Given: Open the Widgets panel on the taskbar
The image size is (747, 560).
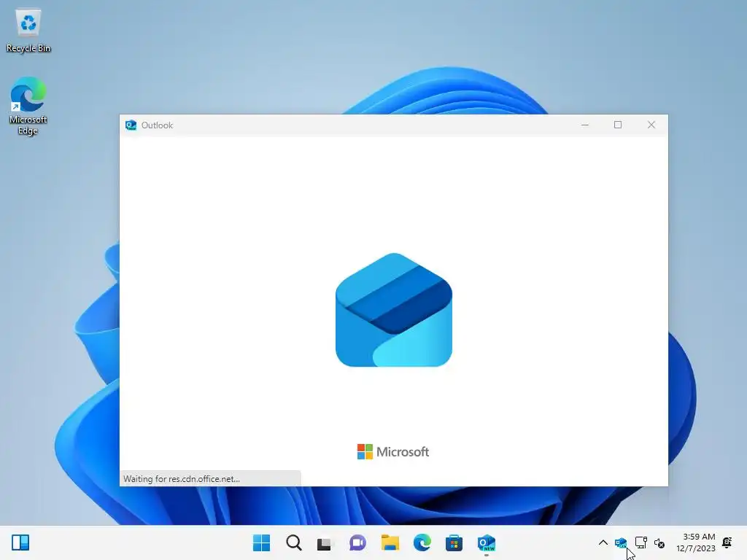Looking at the screenshot, I should pos(20,542).
